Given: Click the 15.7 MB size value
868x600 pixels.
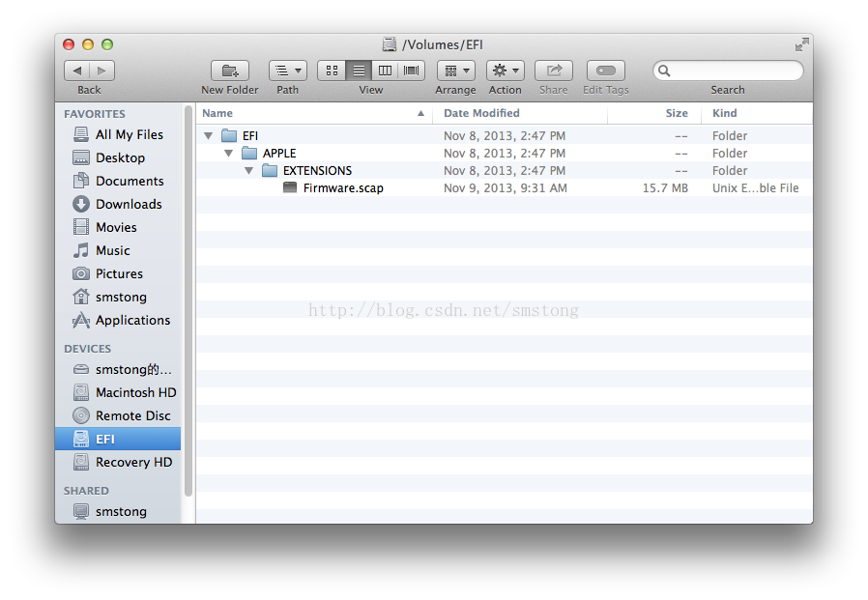Looking at the screenshot, I should (x=665, y=188).
